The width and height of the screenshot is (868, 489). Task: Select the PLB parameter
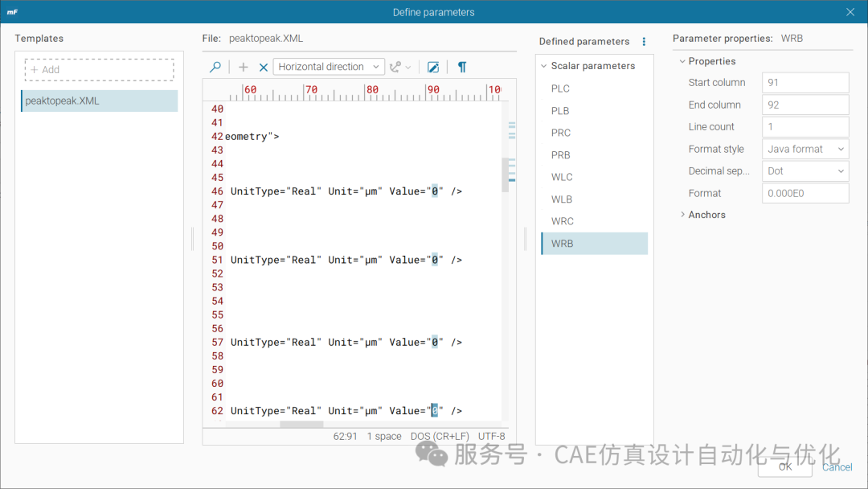pos(595,111)
